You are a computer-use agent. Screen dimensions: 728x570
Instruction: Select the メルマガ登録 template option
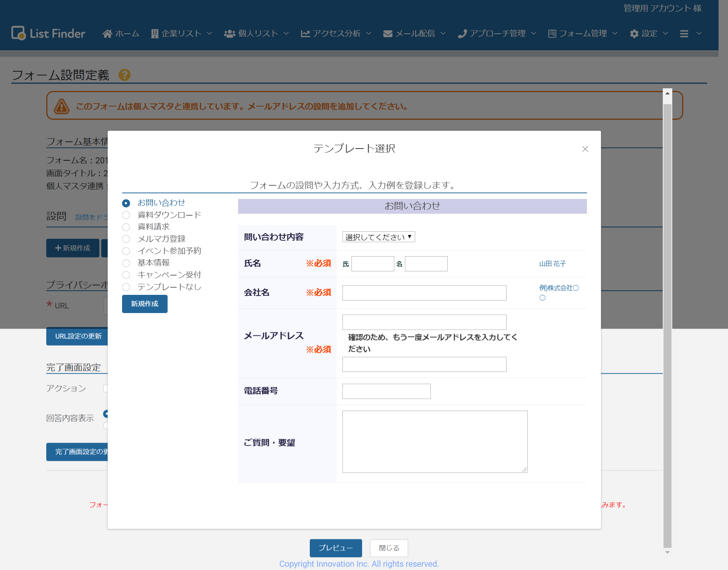click(x=126, y=239)
